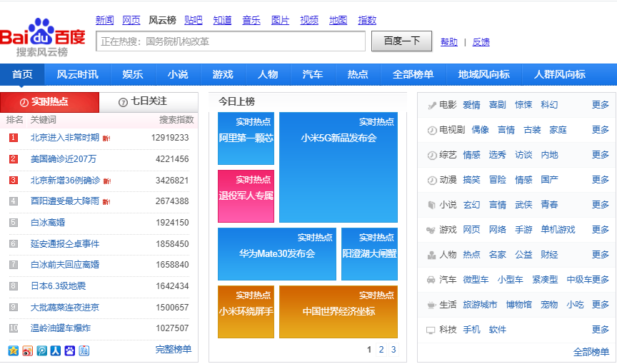Open the 反馈 link
617x364 pixels.
[x=481, y=42]
